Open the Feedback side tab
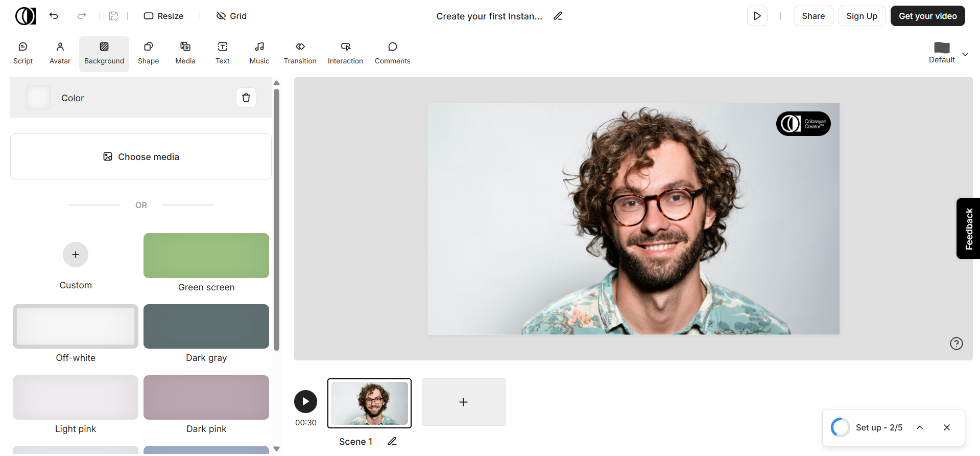Image resolution: width=980 pixels, height=456 pixels. pyautogui.click(x=968, y=229)
